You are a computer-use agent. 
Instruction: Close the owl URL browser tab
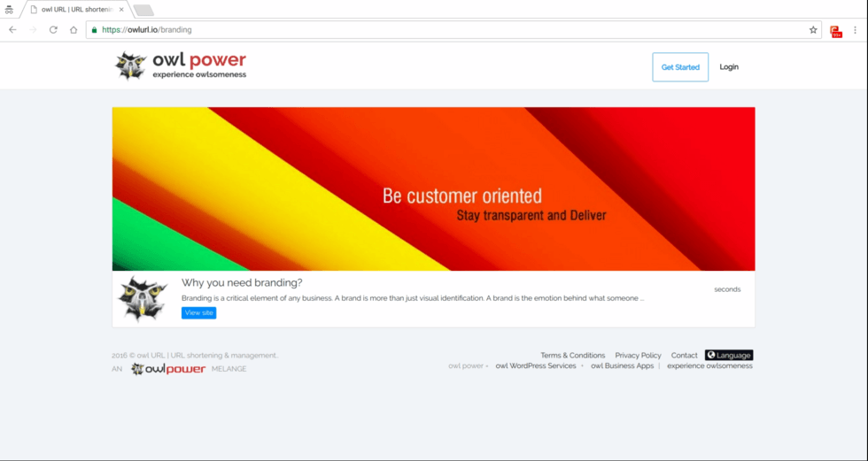click(121, 10)
